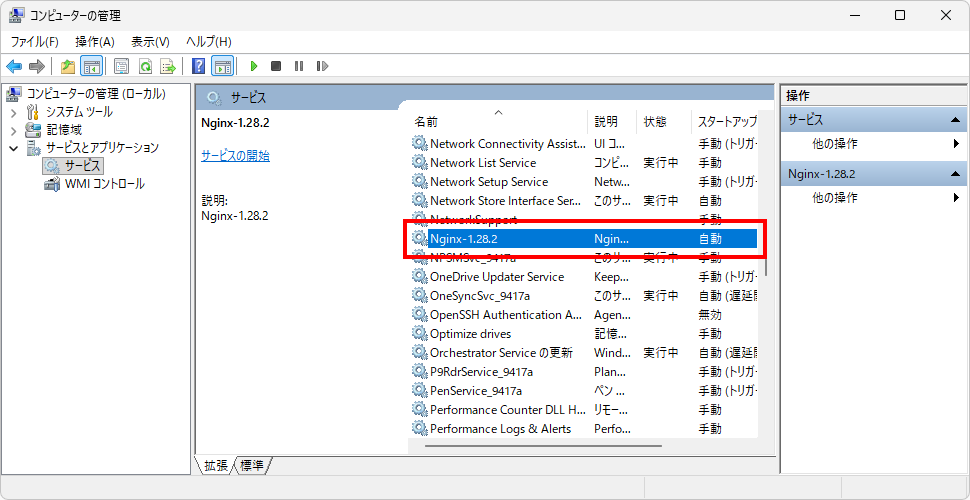Select Network Connectivity Assistant service row
The image size is (970, 500).
click(x=584, y=144)
